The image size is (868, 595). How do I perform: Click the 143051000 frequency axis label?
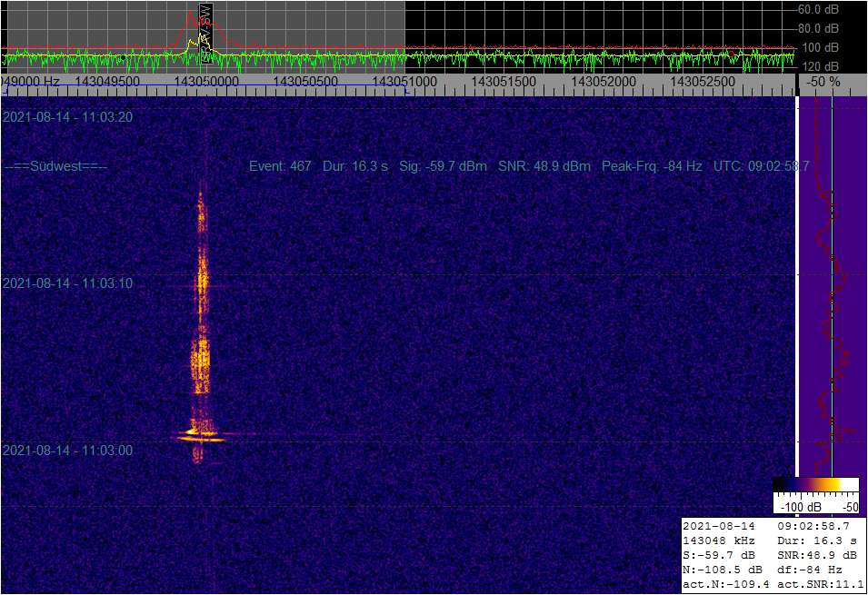click(x=404, y=82)
